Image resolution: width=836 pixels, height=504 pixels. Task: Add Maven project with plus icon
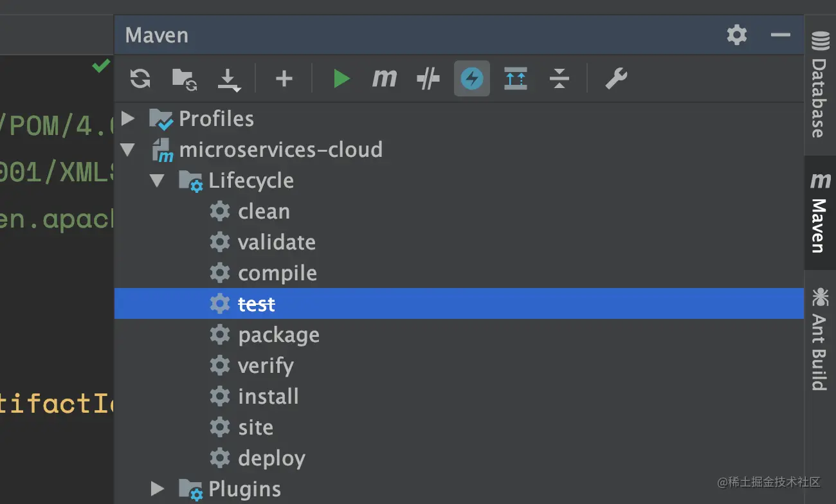coord(284,78)
